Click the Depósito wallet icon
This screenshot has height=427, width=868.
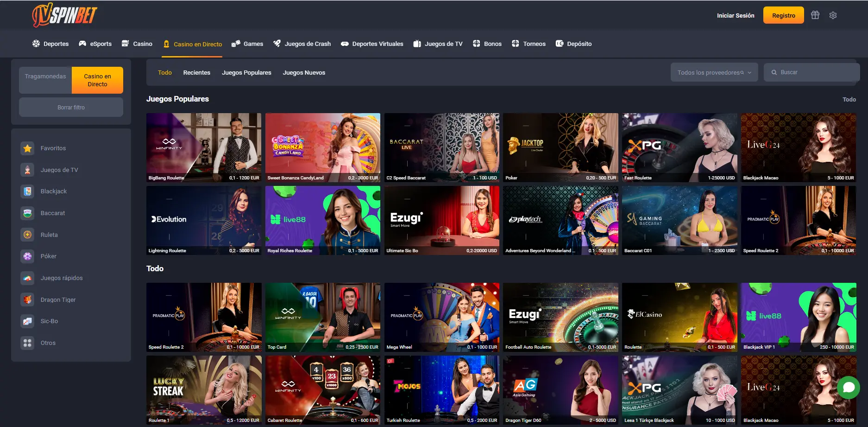click(560, 44)
